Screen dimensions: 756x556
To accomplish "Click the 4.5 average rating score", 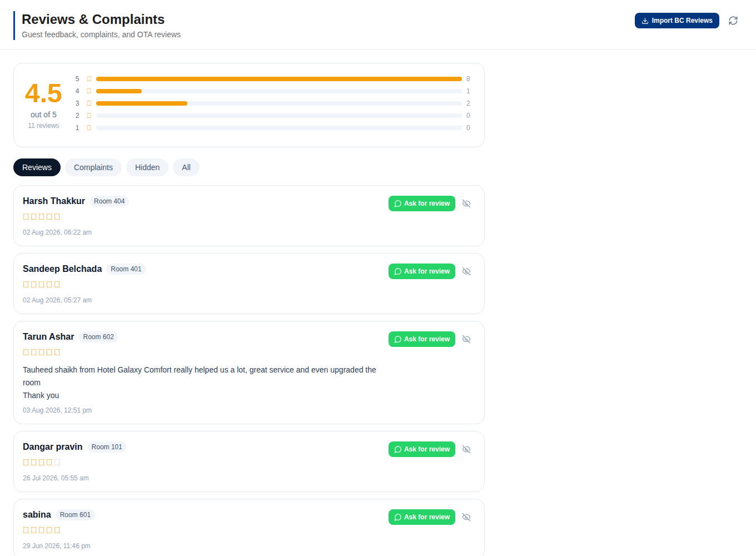I will click(43, 93).
